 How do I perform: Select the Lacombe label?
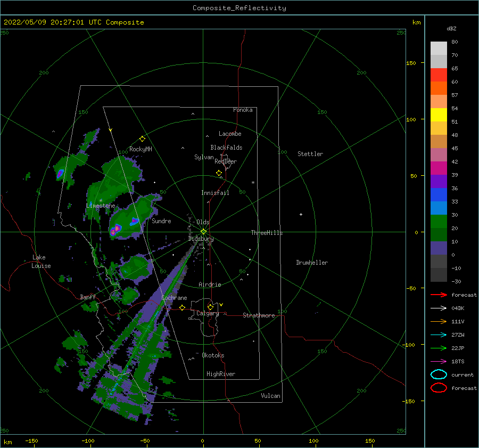click(x=230, y=134)
